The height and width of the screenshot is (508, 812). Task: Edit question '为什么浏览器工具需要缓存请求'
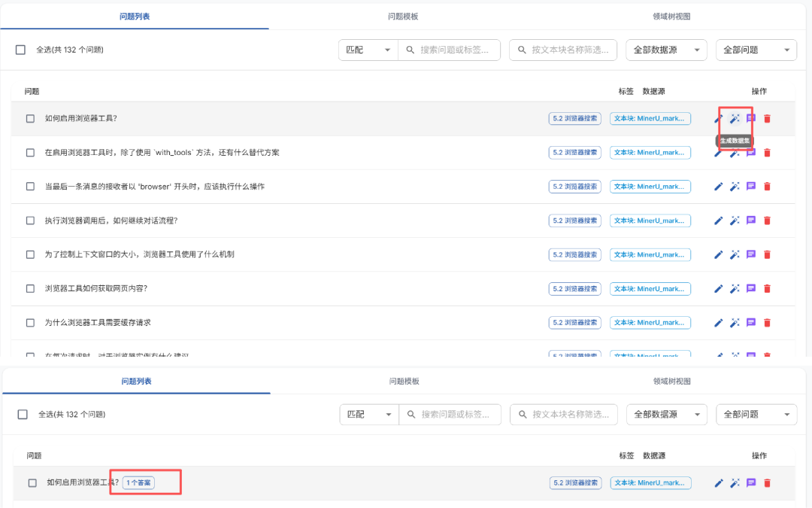point(718,322)
